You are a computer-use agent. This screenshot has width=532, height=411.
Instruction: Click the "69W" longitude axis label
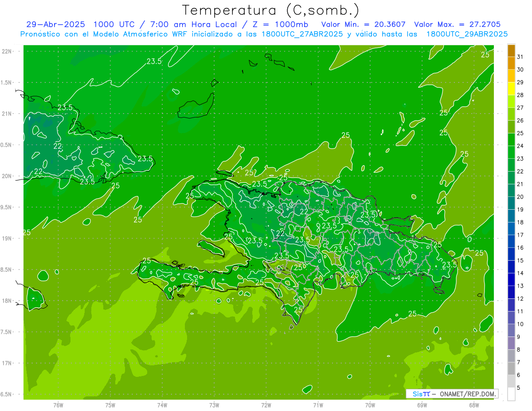(422, 405)
